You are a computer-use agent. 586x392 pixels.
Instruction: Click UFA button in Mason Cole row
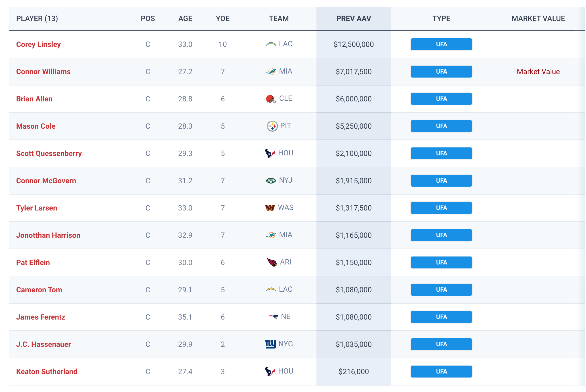(x=441, y=126)
